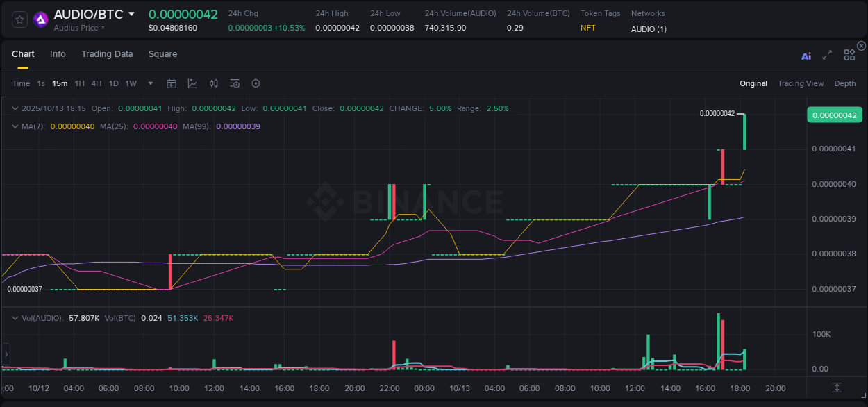Open the chart style selector icon
Screen dimensions: 868x407
[x=192, y=83]
